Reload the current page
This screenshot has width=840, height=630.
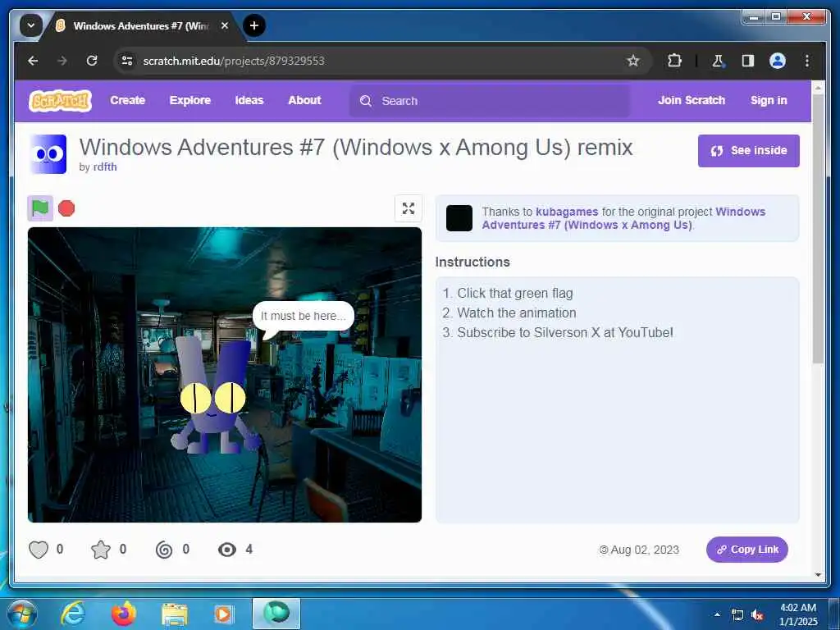click(x=92, y=61)
